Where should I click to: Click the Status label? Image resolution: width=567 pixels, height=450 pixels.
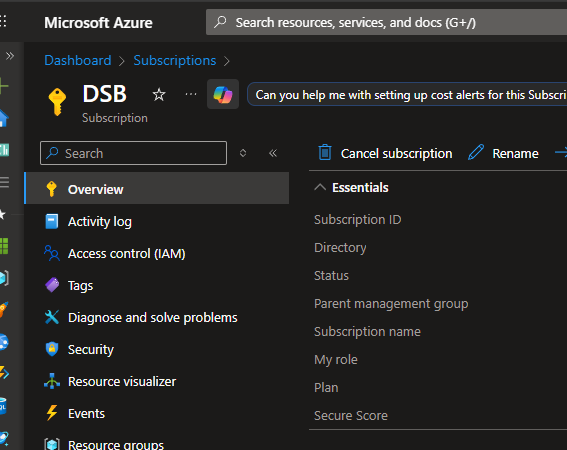pyautogui.click(x=331, y=276)
